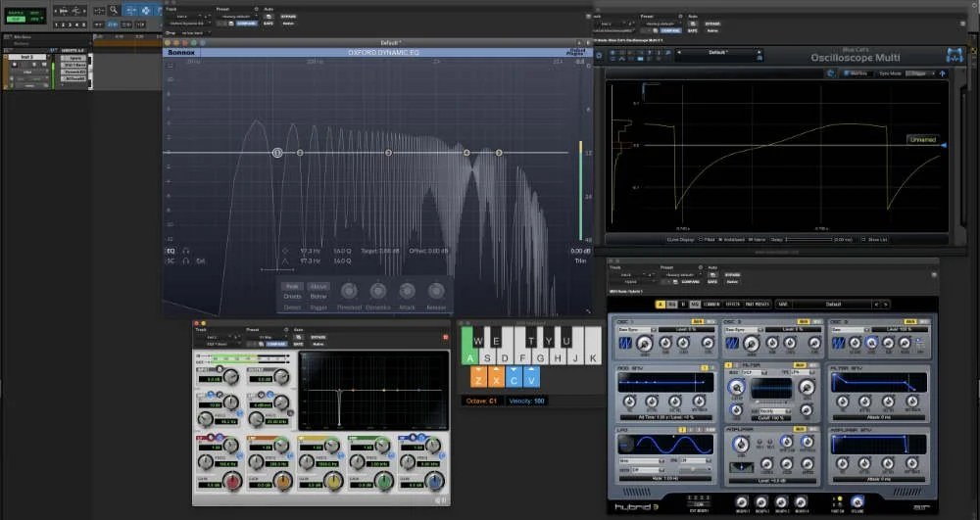This screenshot has width=980, height=520.
Task: Click Compare in the EQ3 plugin header
Action: (x=277, y=344)
